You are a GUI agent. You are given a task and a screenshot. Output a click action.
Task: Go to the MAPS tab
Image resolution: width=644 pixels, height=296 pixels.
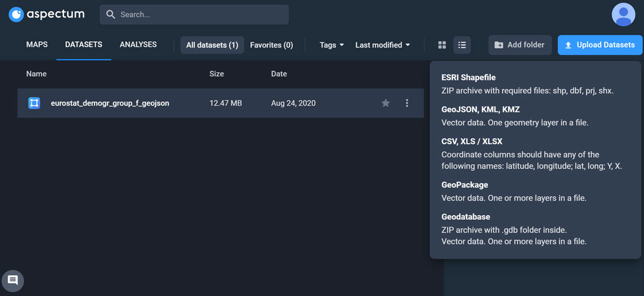(37, 45)
